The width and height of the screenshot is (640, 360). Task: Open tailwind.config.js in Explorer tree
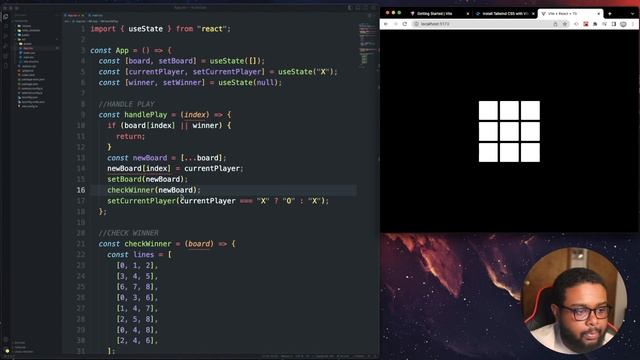pos(32,93)
